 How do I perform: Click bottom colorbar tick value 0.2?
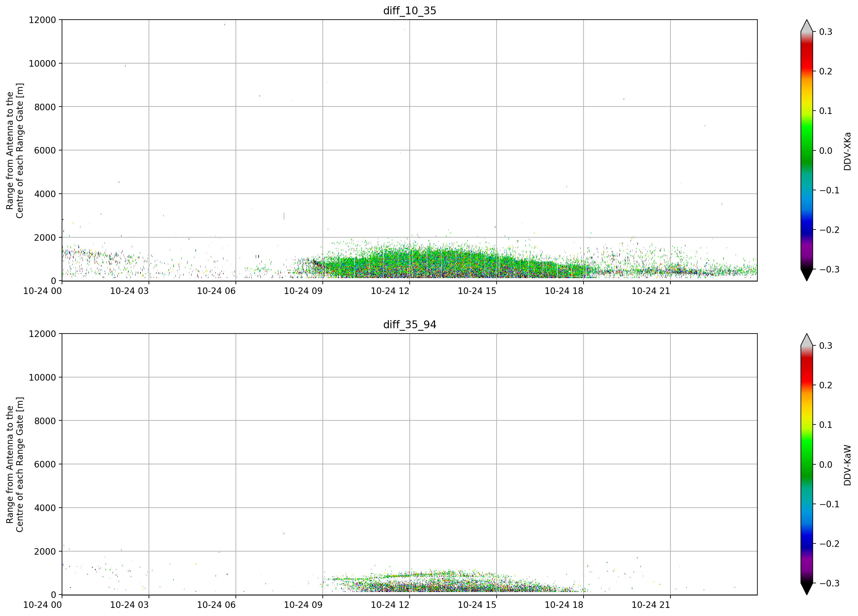tap(826, 385)
